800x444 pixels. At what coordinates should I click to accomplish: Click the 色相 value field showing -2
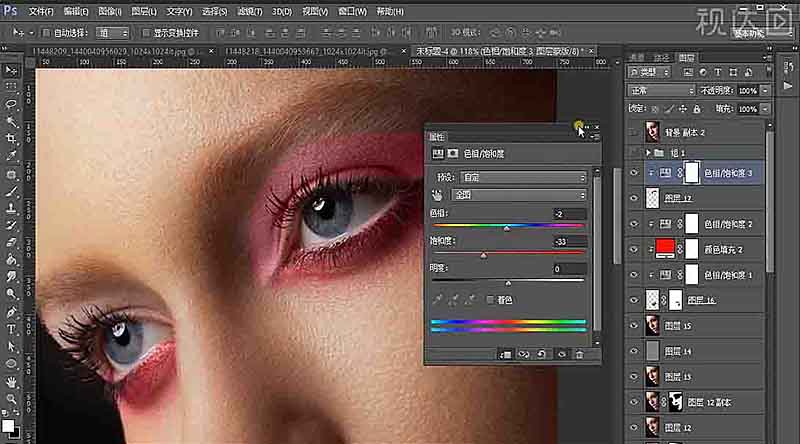[570, 214]
